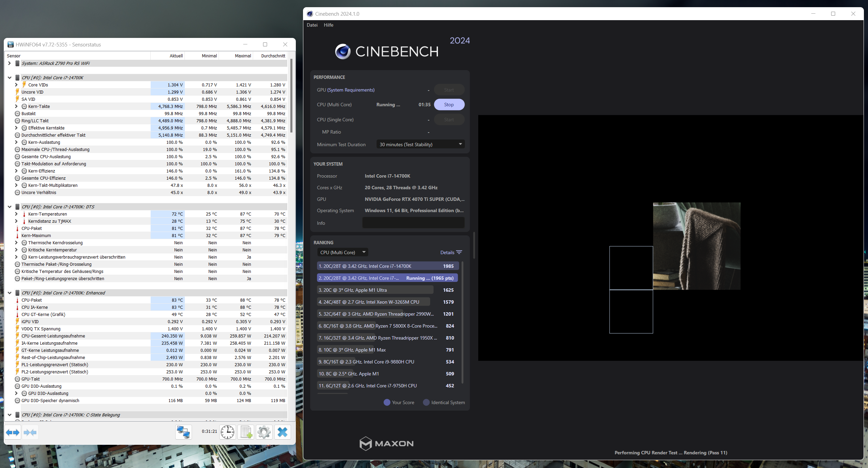Expand the Kern-Temperaturen tree row
Image resolution: width=868 pixels, height=468 pixels.
point(16,214)
